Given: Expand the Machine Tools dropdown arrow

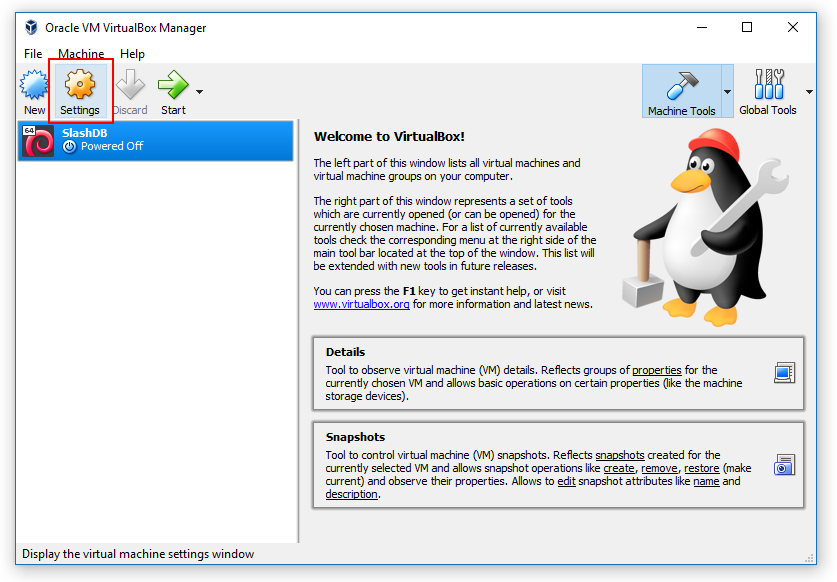Looking at the screenshot, I should (727, 92).
